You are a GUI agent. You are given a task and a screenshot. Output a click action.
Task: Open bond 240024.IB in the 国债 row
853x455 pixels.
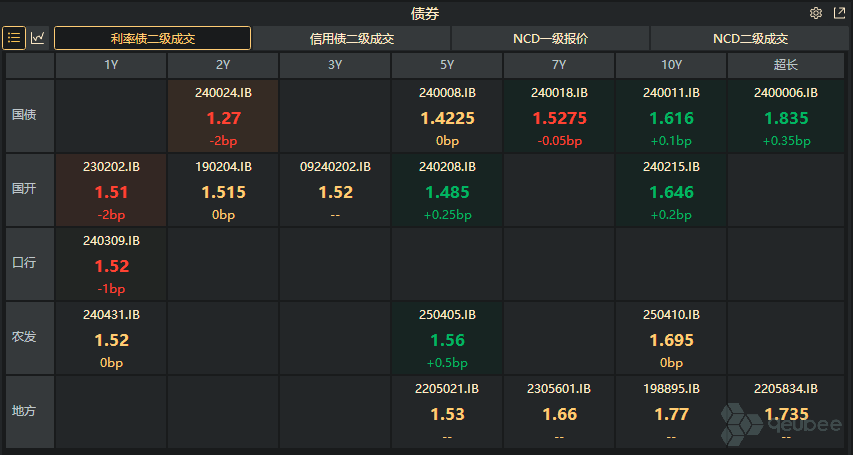223,116
